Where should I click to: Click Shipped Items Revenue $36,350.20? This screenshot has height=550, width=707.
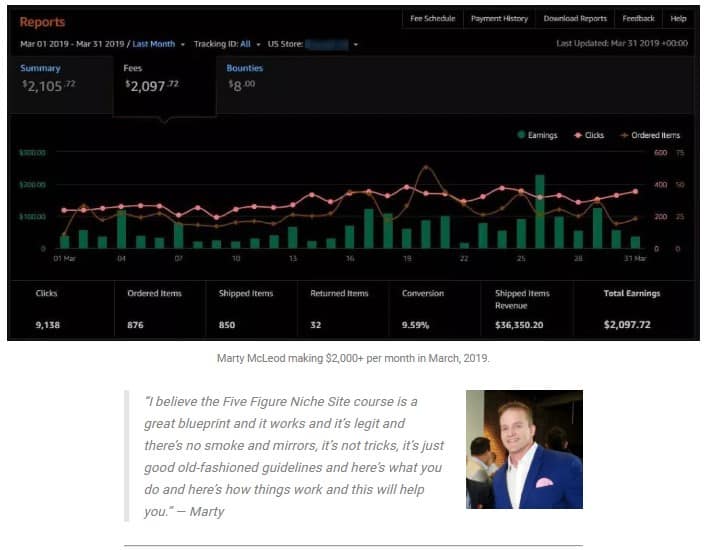click(519, 325)
